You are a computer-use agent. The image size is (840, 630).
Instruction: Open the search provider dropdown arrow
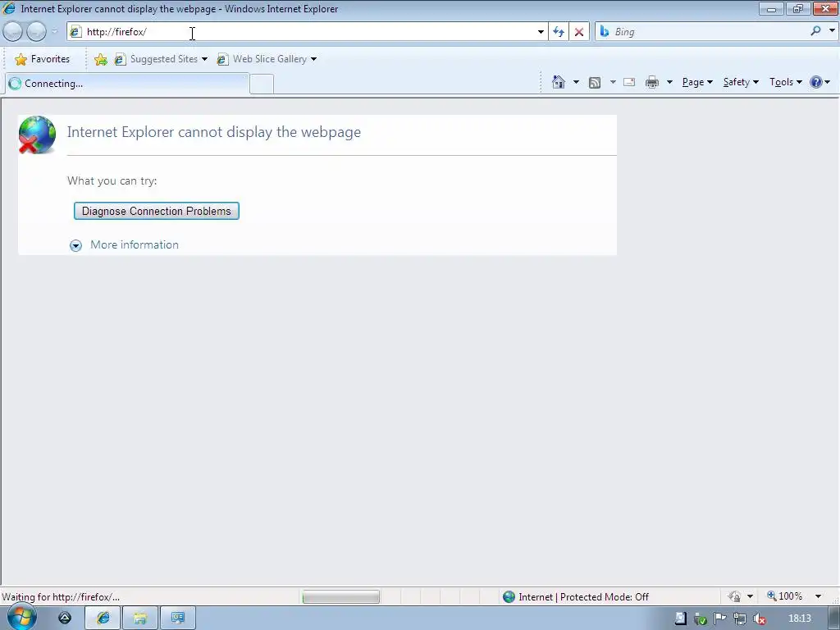tap(832, 30)
